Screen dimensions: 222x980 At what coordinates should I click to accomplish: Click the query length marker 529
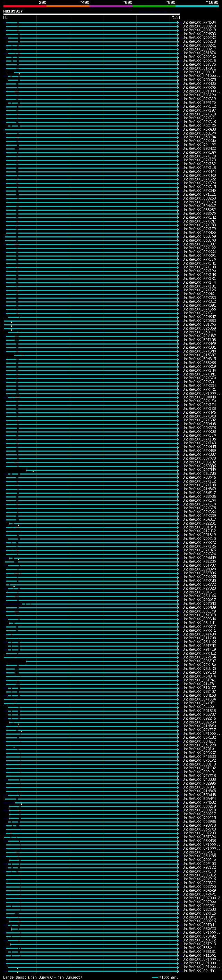[175, 17]
